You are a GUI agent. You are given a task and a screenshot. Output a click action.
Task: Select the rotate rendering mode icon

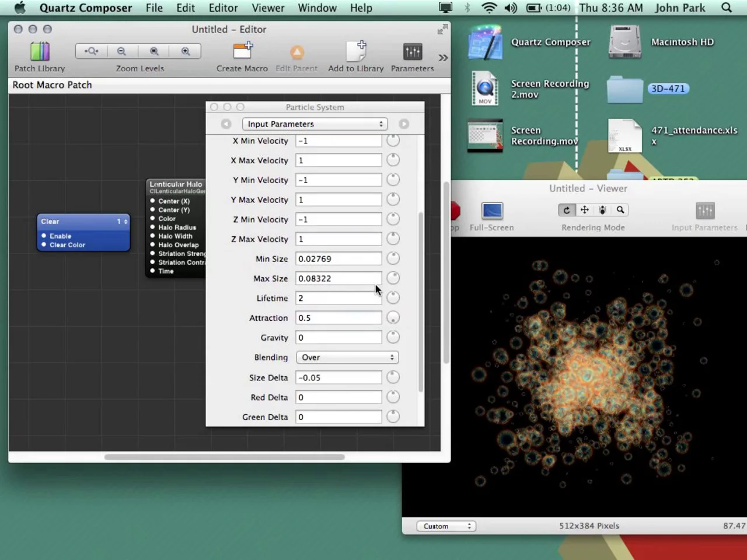tap(566, 210)
